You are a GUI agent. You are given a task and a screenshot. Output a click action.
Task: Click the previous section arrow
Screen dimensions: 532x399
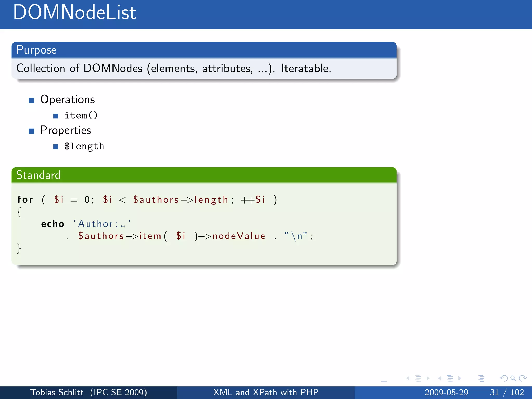click(x=440, y=378)
